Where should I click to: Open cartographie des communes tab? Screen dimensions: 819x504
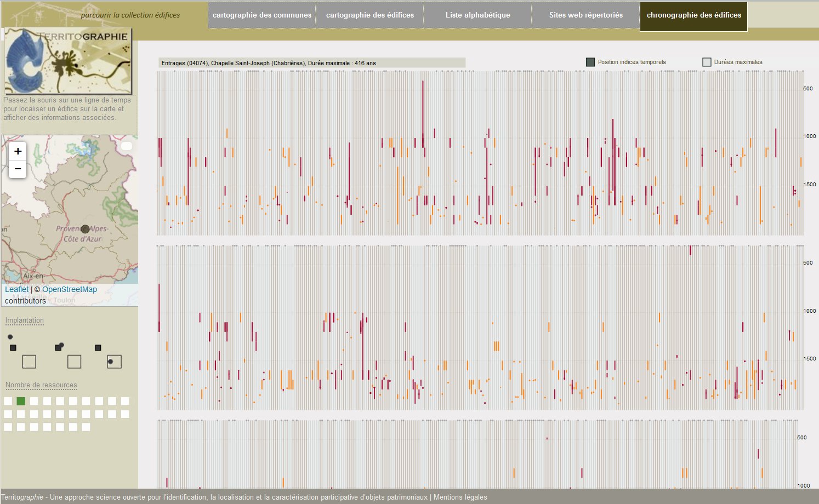point(262,15)
